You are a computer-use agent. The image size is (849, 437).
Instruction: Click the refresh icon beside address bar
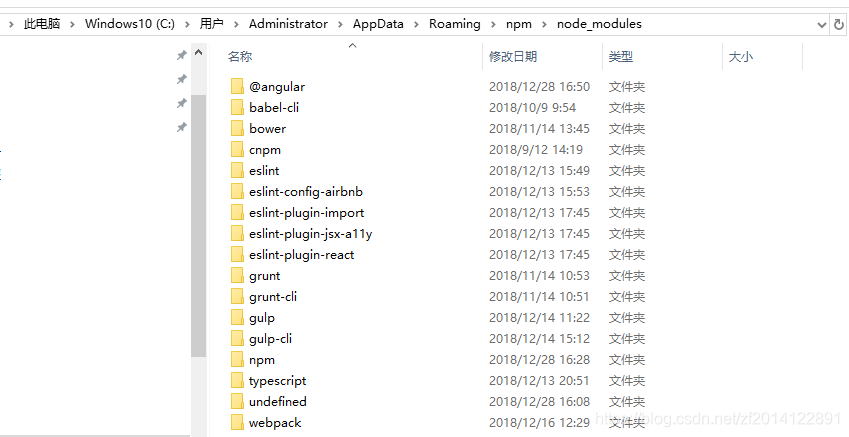coord(839,24)
